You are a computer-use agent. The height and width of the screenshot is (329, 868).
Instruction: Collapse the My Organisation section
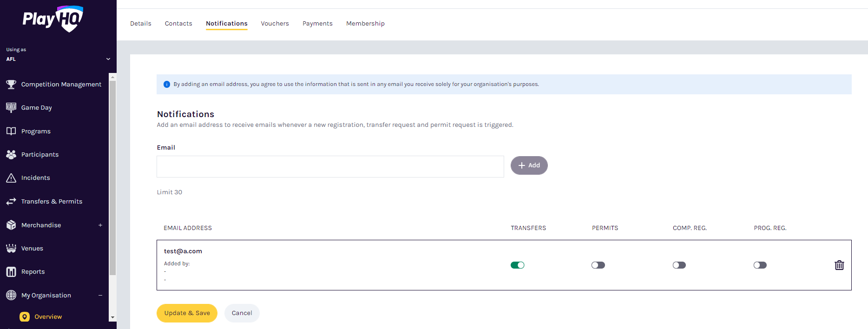(100, 296)
